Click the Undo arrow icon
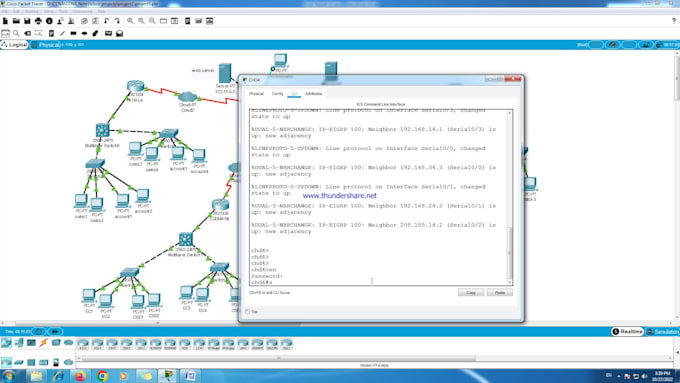The image size is (680, 383). pos(106,21)
